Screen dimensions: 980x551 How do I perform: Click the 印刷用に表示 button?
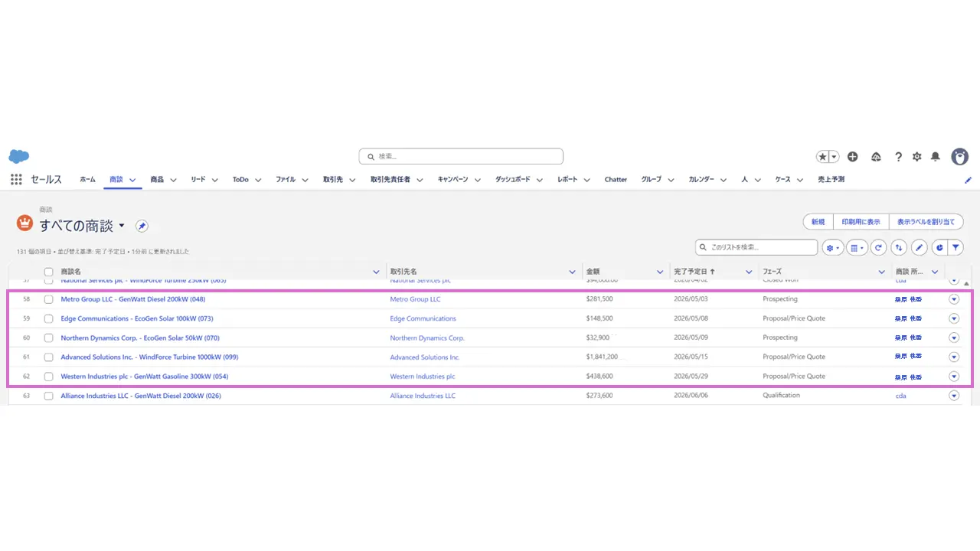(861, 222)
